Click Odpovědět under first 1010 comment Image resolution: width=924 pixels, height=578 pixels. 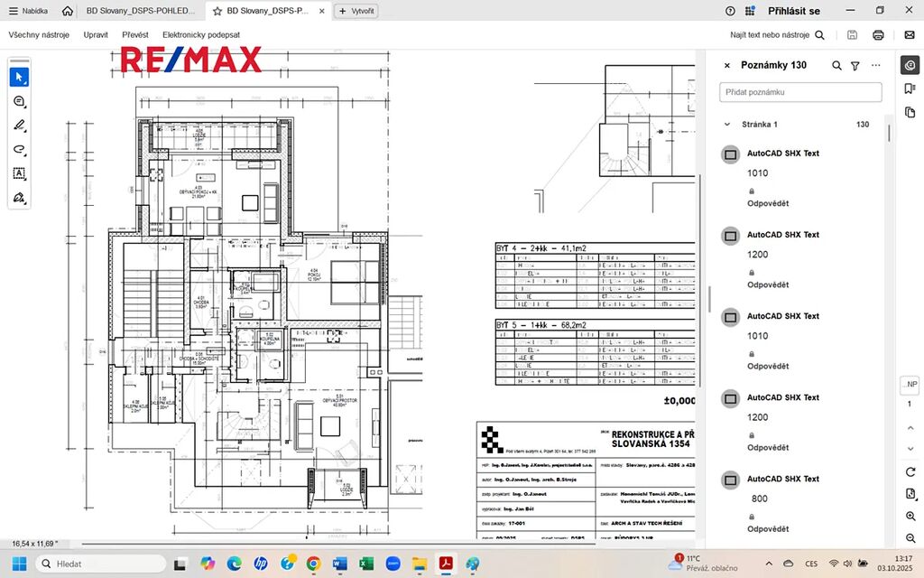pyautogui.click(x=767, y=203)
